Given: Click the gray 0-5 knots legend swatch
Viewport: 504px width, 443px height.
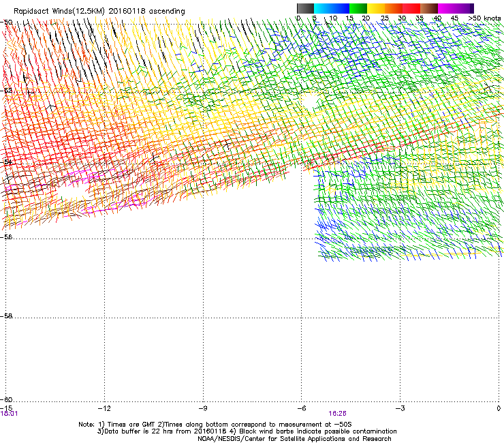Looking at the screenshot, I should (305, 8).
